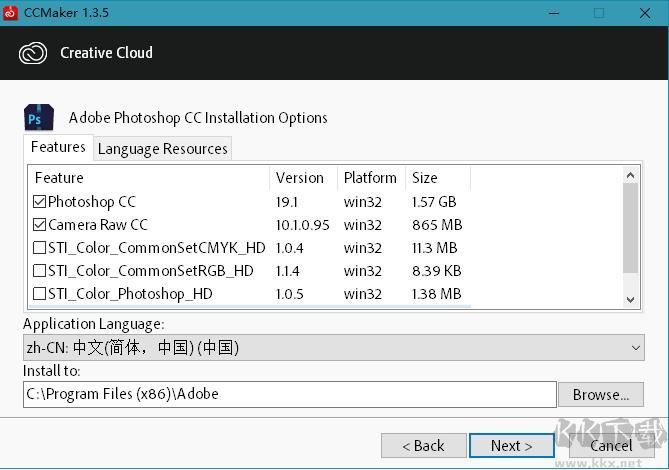
Task: Open the Application Language dropdown
Action: coord(333,348)
